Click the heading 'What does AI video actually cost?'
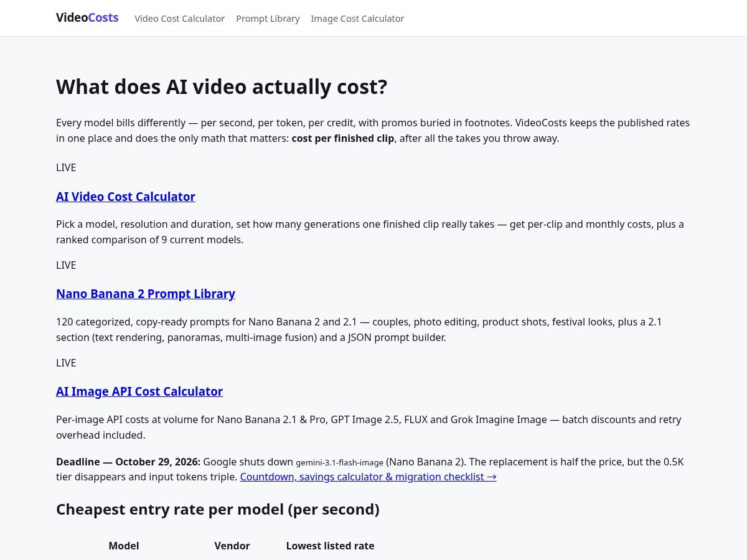This screenshot has height=560, width=747. pos(222,86)
